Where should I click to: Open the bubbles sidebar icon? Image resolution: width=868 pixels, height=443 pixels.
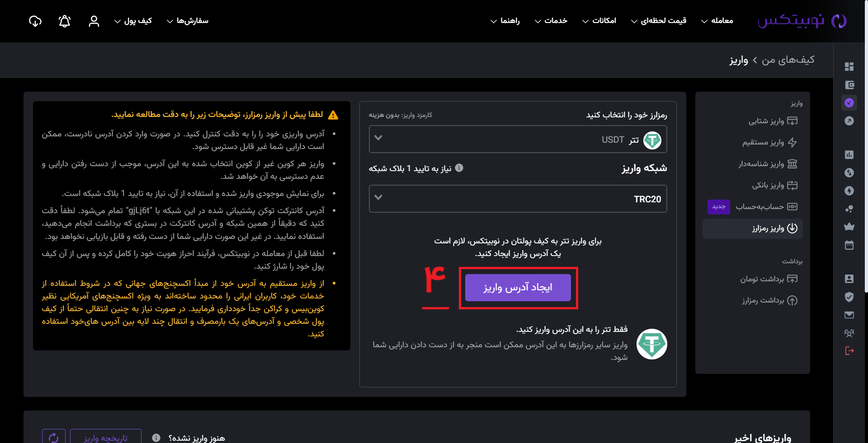849,209
